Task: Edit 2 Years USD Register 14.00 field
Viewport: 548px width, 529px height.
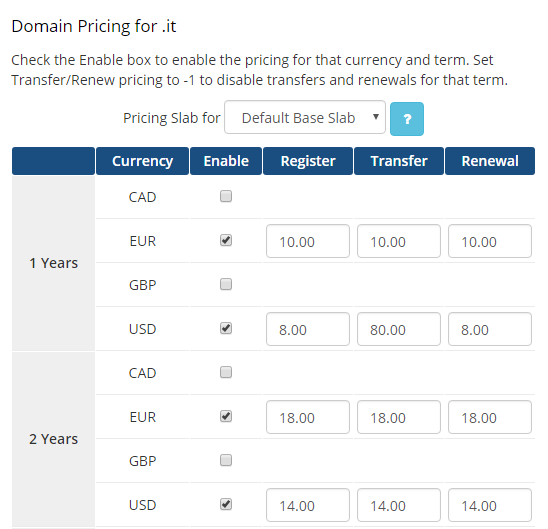Action: tap(308, 505)
